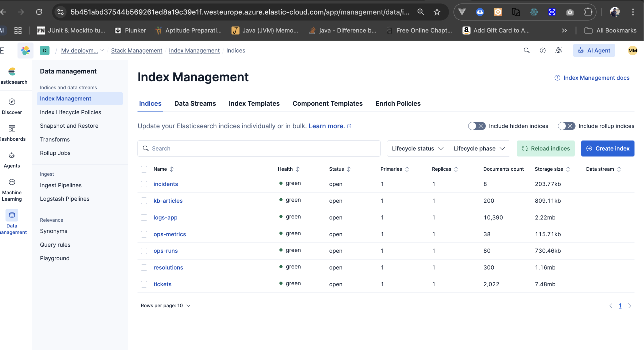This screenshot has height=350, width=644.
Task: Switch to the Enrich Policies tab
Action: 398,103
